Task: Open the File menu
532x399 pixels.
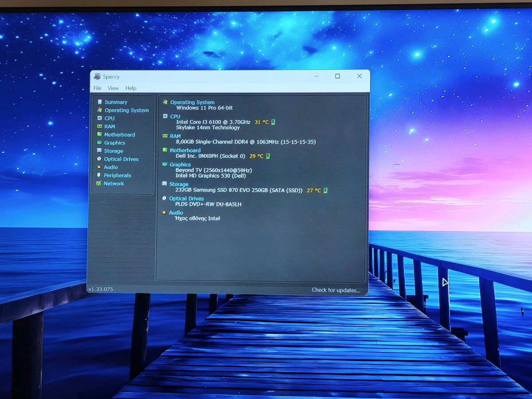Action: click(97, 88)
